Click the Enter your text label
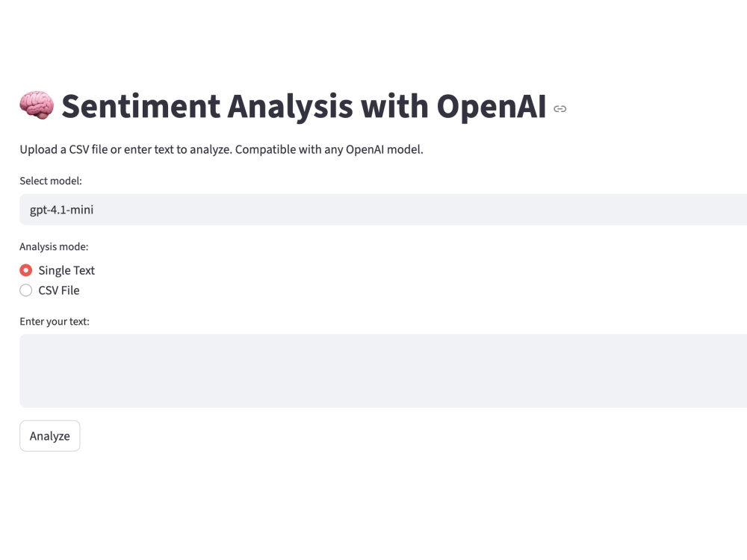 point(55,321)
